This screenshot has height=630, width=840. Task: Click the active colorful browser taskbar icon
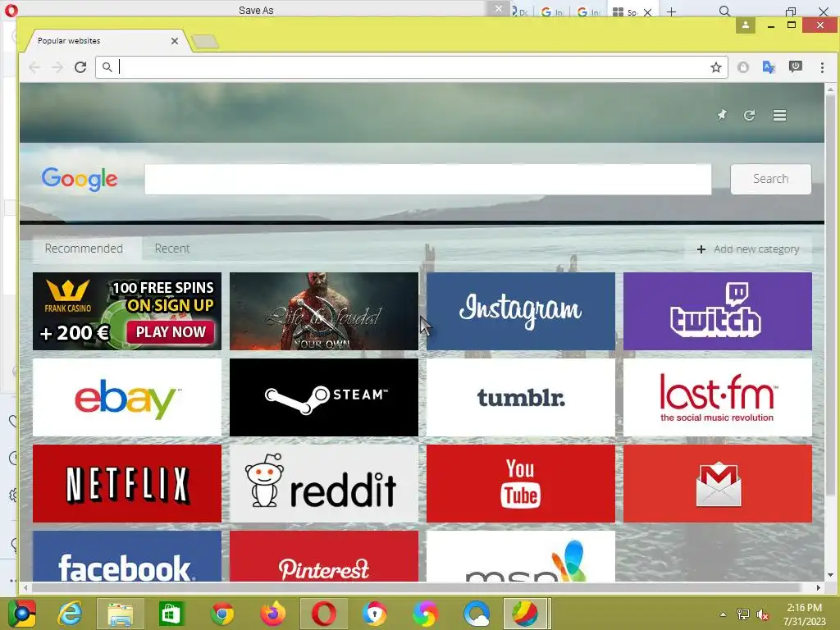click(525, 614)
